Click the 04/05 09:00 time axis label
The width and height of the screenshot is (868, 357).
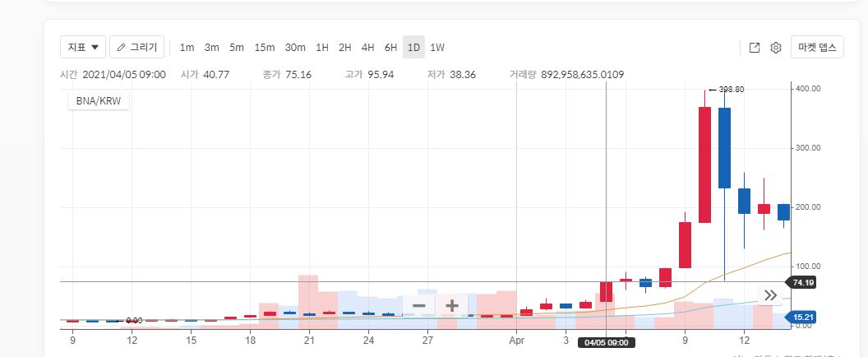tap(606, 342)
